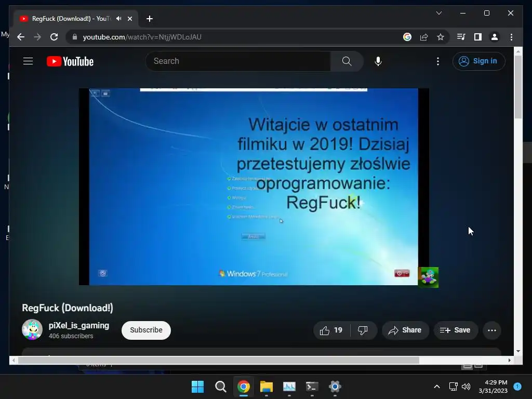The width and height of the screenshot is (532, 399).
Task: Open Settings gear in the taskbar
Action: click(335, 387)
